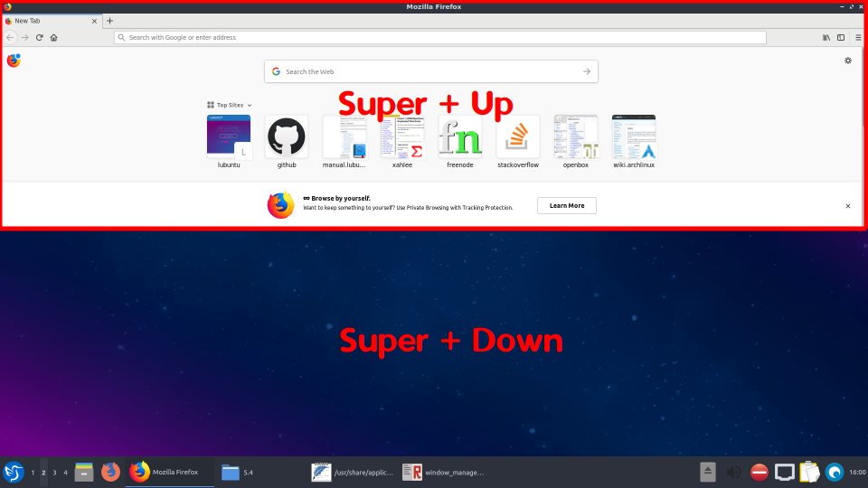Toggle the Firefox sidebar view
Screen dimensions: 868x488
click(841, 38)
